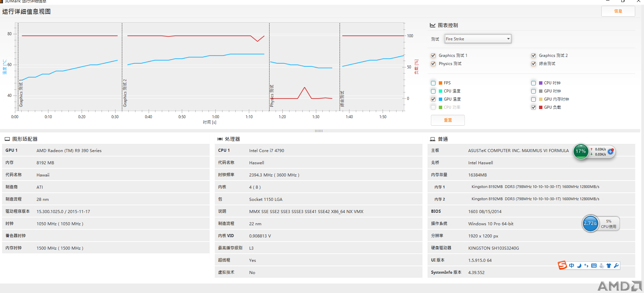
Task: Click the Sogou moon half-width icon
Action: [579, 266]
